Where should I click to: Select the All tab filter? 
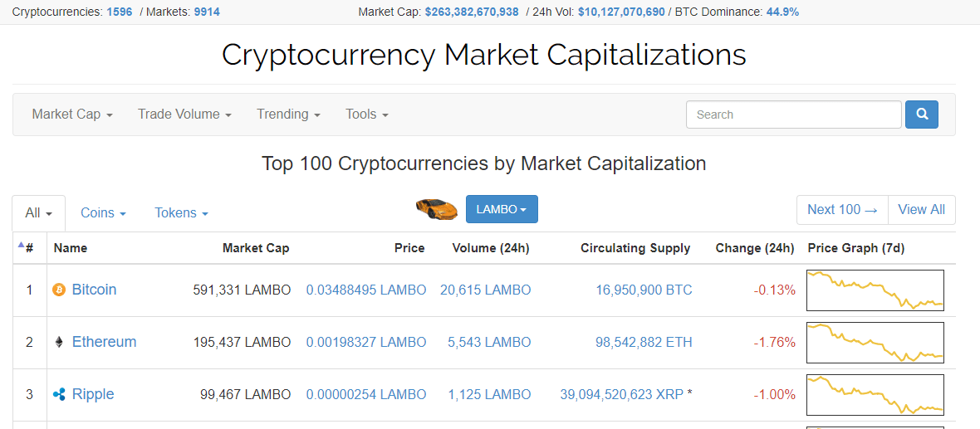(x=38, y=213)
